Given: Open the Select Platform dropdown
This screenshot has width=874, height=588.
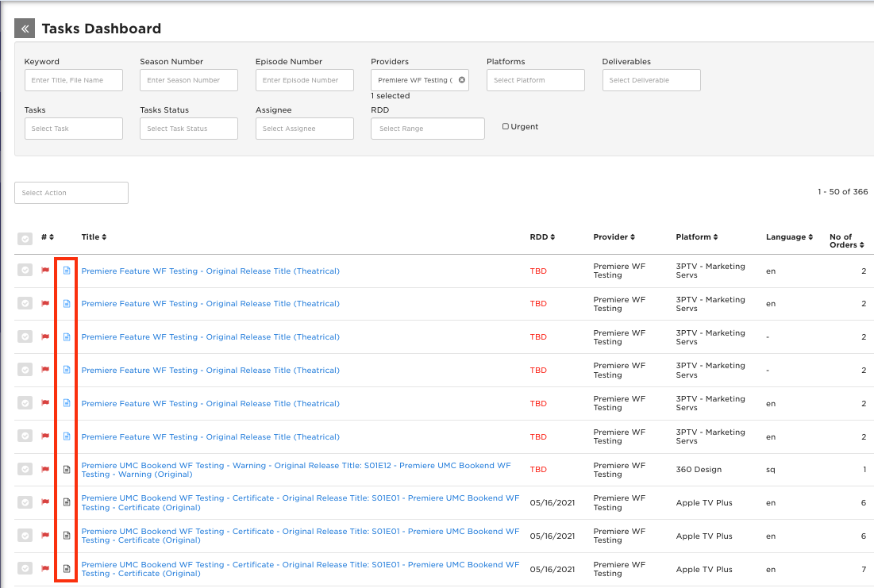Looking at the screenshot, I should click(x=536, y=79).
